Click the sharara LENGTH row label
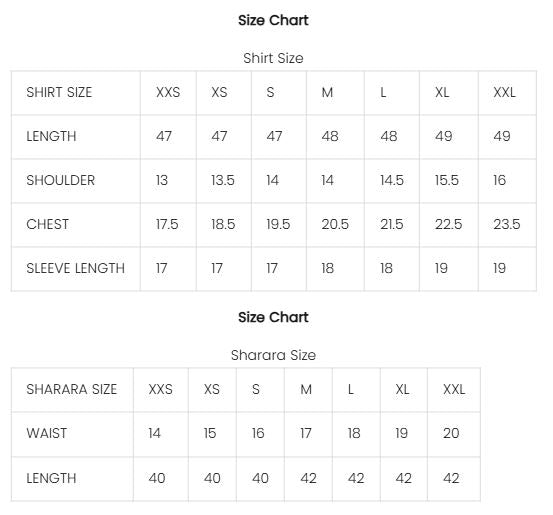This screenshot has width=553, height=515. coord(51,478)
